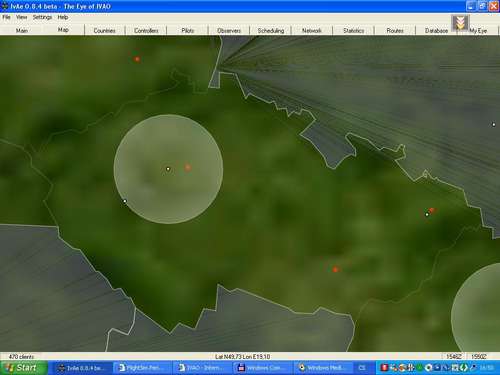Select the orange marker in the lower middle map
The height and width of the screenshot is (375, 500).
coord(335,269)
